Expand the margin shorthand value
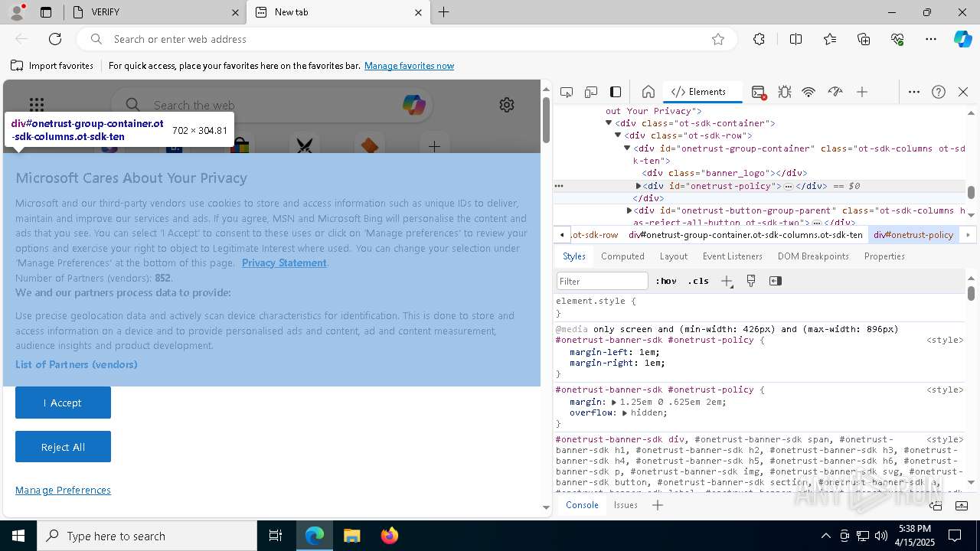This screenshot has width=980, height=551. (613, 402)
